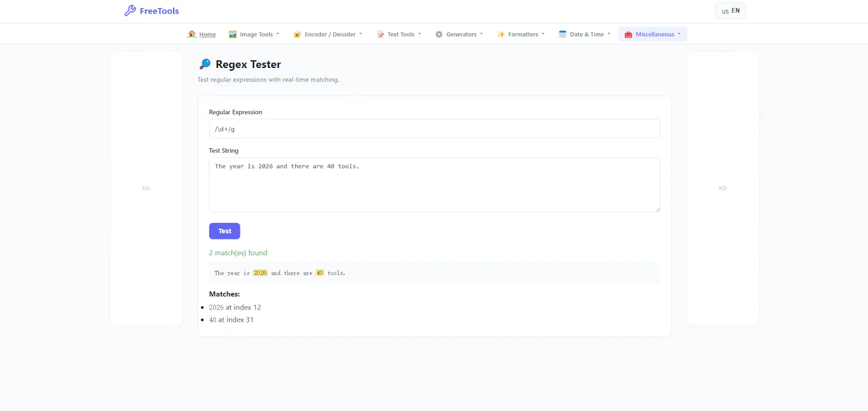The image size is (868, 411).
Task: Click the 'Test regular expressions' subtitle text
Action: coord(269,80)
